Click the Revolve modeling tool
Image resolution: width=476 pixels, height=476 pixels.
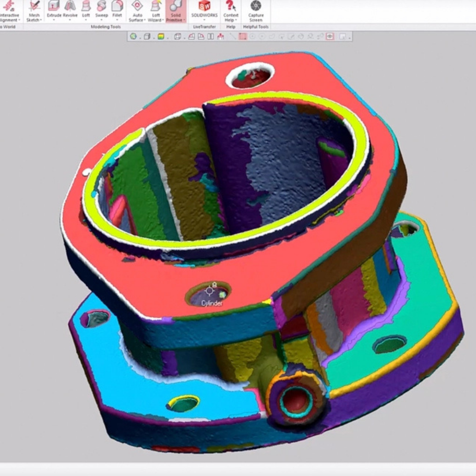(x=70, y=8)
